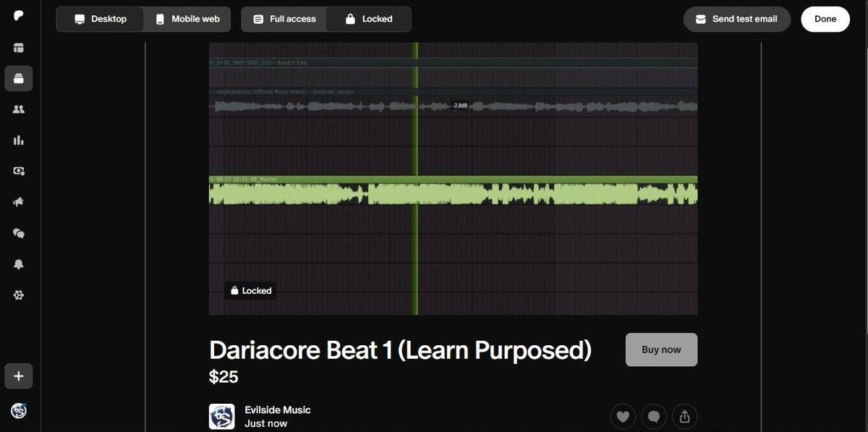Click the Patreon logo in the sidebar
The width and height of the screenshot is (868, 432).
(x=19, y=16)
